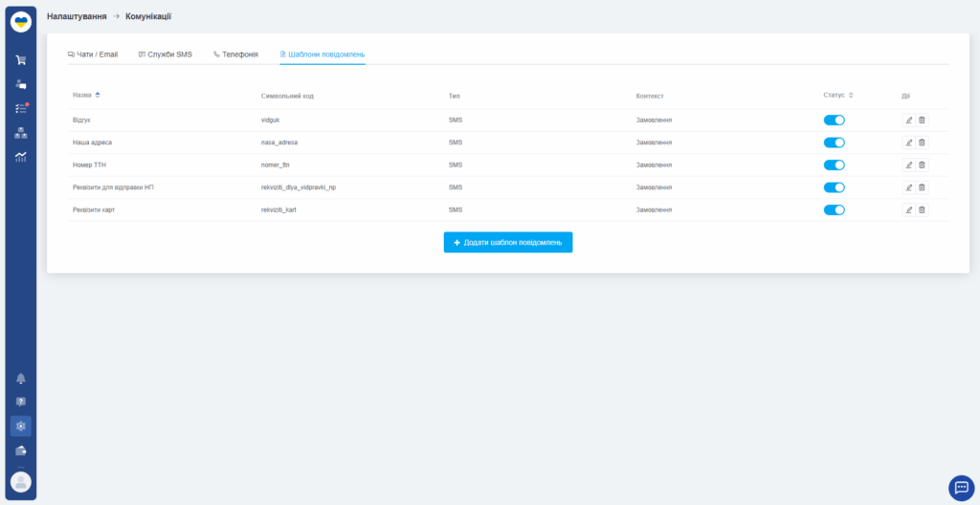The image size is (980, 505).
Task: Click the Символьний код column header
Action: click(287, 97)
